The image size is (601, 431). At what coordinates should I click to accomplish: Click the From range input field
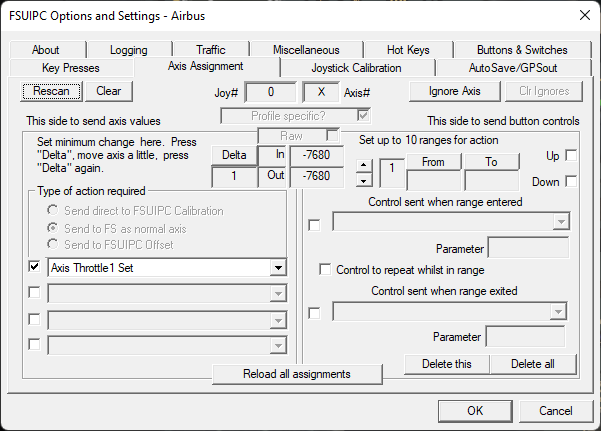tap(434, 181)
